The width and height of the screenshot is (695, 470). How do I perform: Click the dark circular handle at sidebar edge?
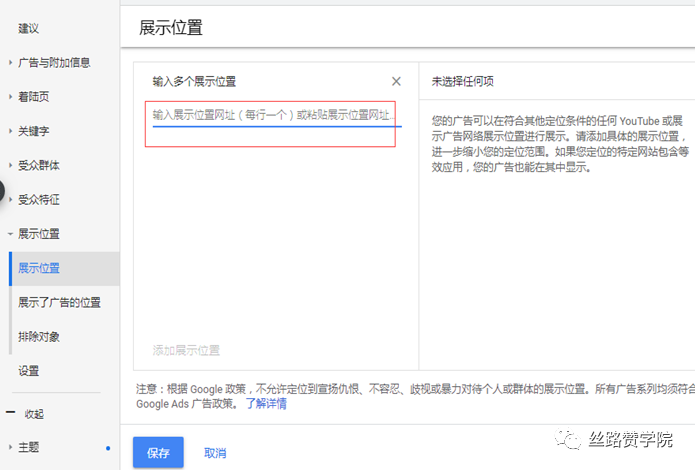tap(1, 191)
